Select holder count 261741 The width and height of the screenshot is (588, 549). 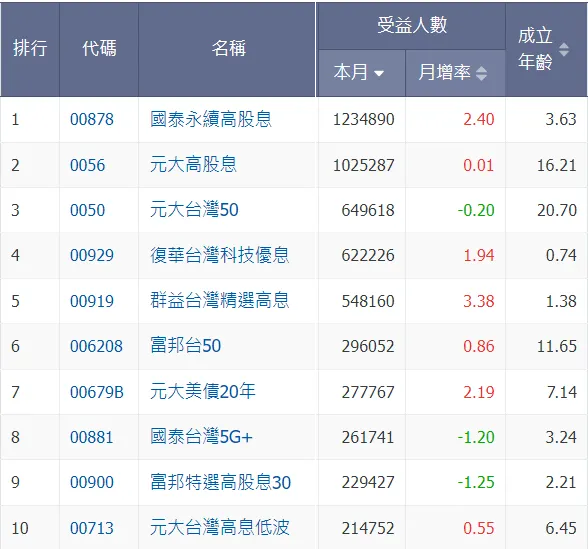coord(368,438)
